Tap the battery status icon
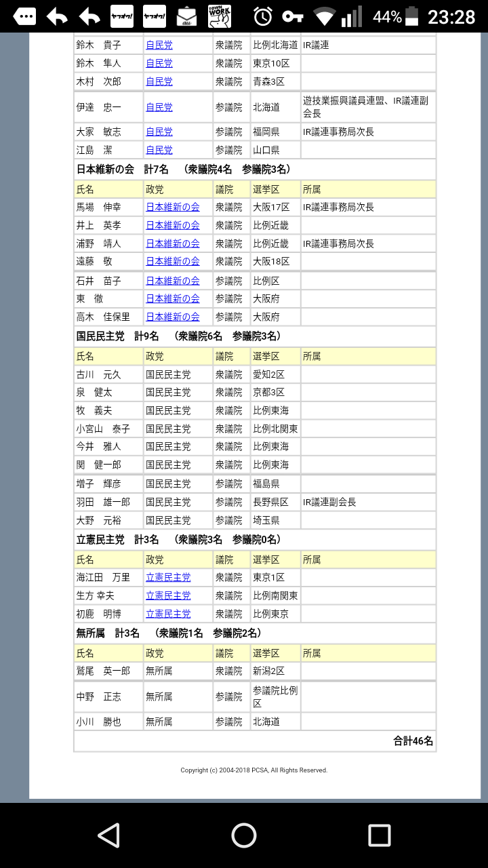This screenshot has width=488, height=868. pos(413,17)
